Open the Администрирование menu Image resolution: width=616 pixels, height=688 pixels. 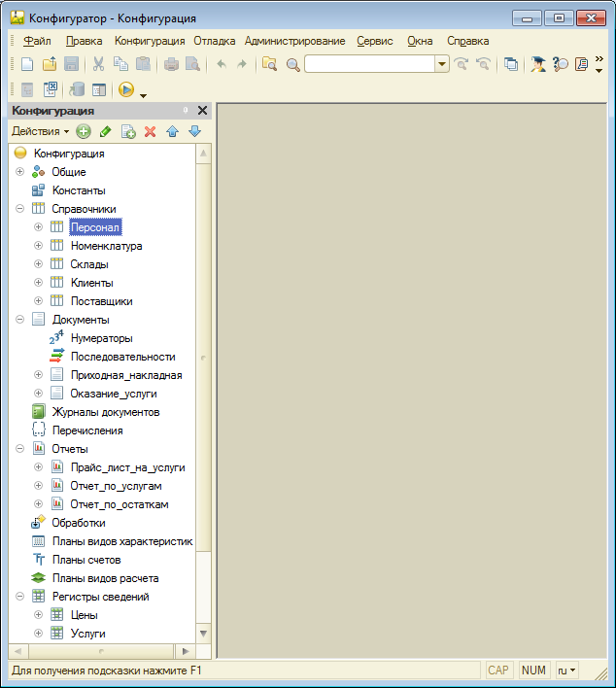point(294,41)
